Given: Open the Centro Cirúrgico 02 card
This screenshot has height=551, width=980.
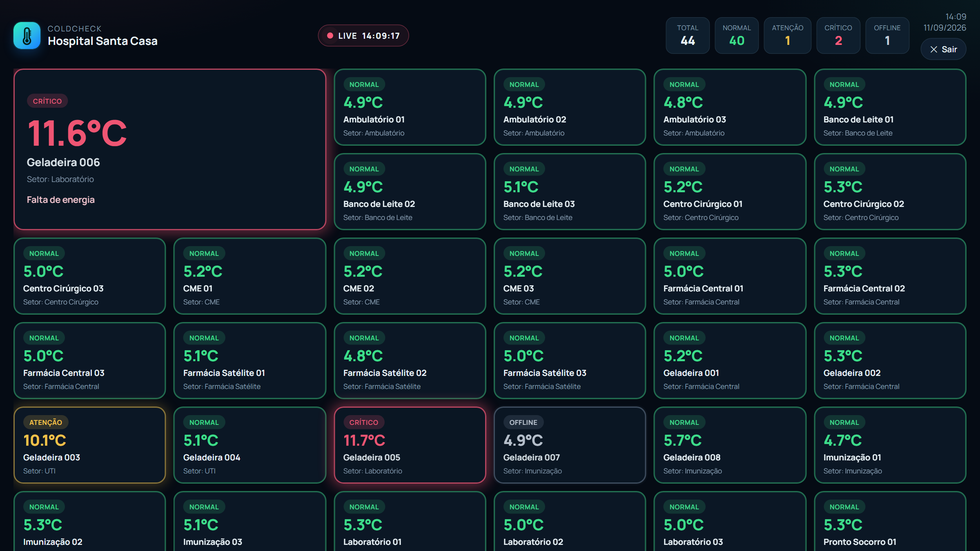Looking at the screenshot, I should (x=890, y=192).
